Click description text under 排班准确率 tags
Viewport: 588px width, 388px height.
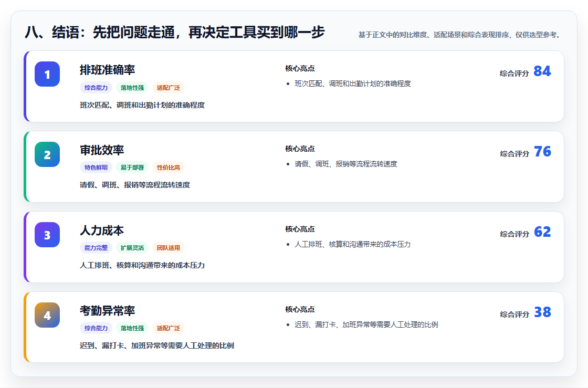[142, 106]
